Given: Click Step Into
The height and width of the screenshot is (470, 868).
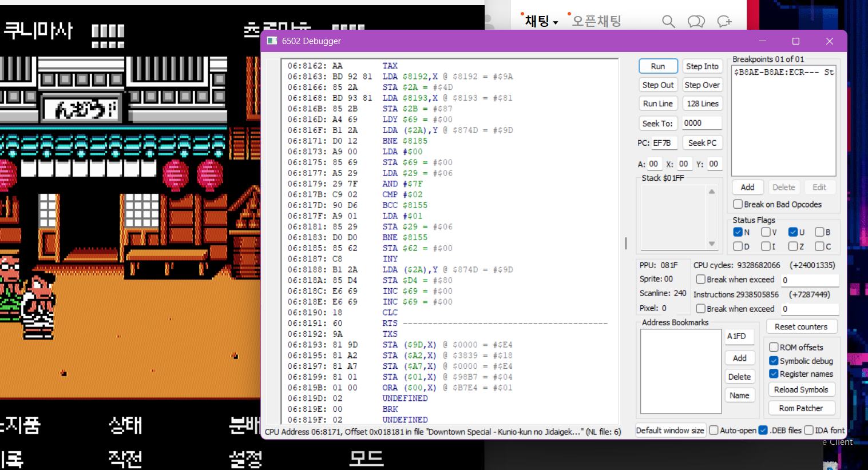Looking at the screenshot, I should [702, 66].
